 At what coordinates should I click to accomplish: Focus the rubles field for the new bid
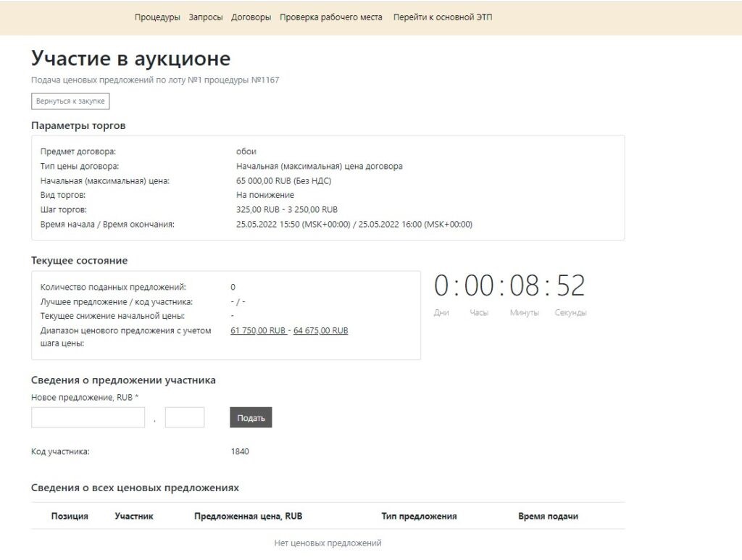(x=88, y=418)
